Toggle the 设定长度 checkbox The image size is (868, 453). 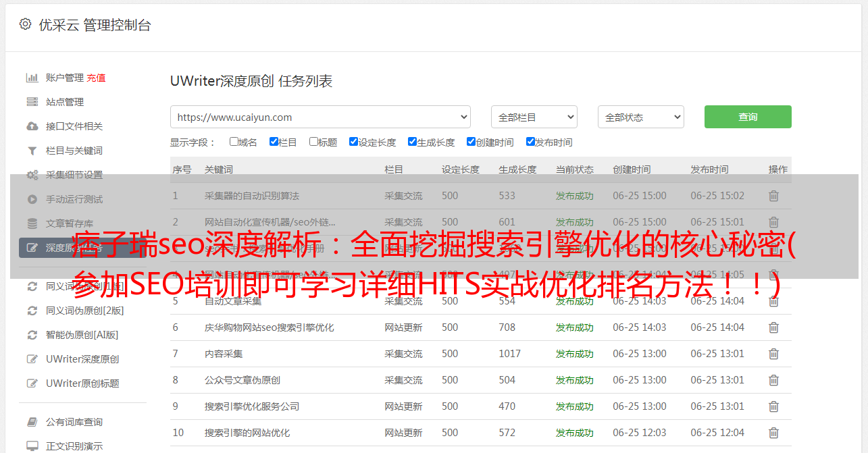tap(353, 142)
